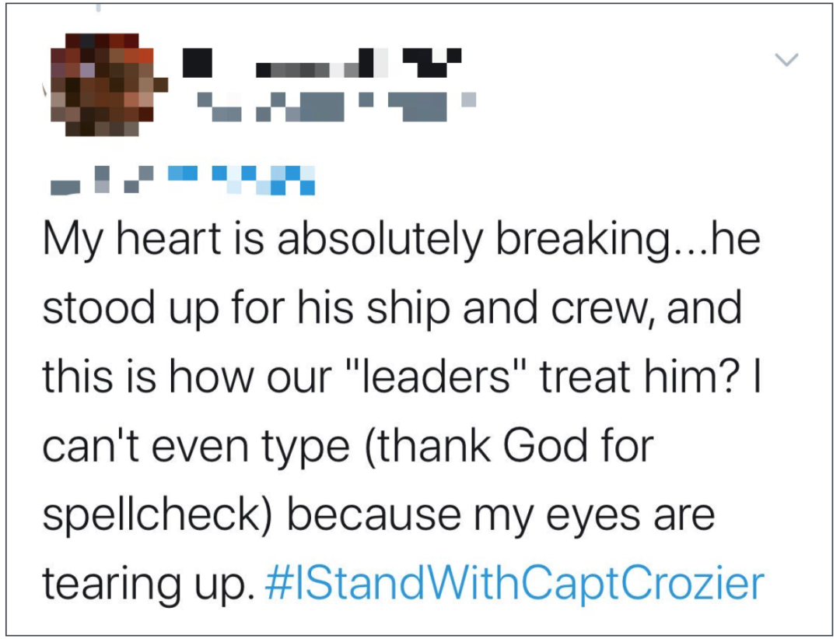This screenshot has height=639, width=840.
Task: Click the blurred display name beside avatar
Action: click(x=321, y=63)
